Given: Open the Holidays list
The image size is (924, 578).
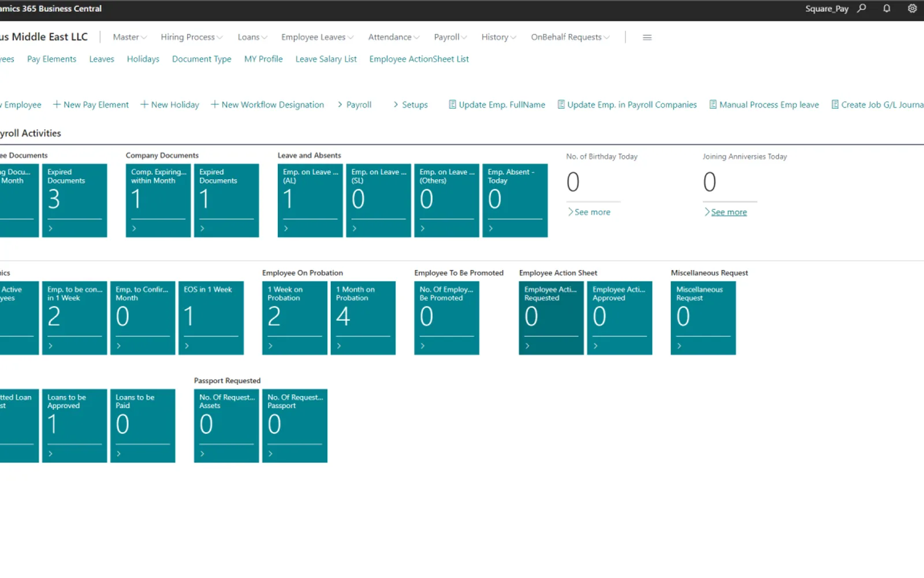Looking at the screenshot, I should click(x=143, y=59).
